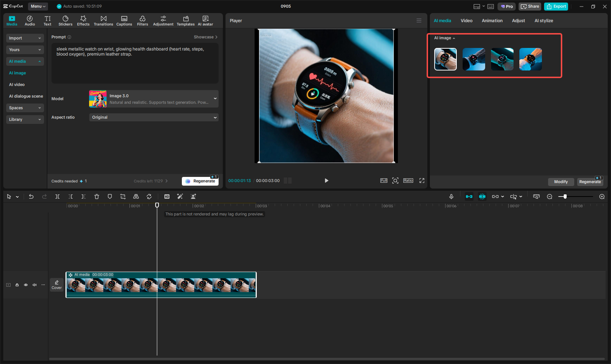The image size is (611, 364).
Task: Switch to the Animation tab
Action: (x=492, y=21)
